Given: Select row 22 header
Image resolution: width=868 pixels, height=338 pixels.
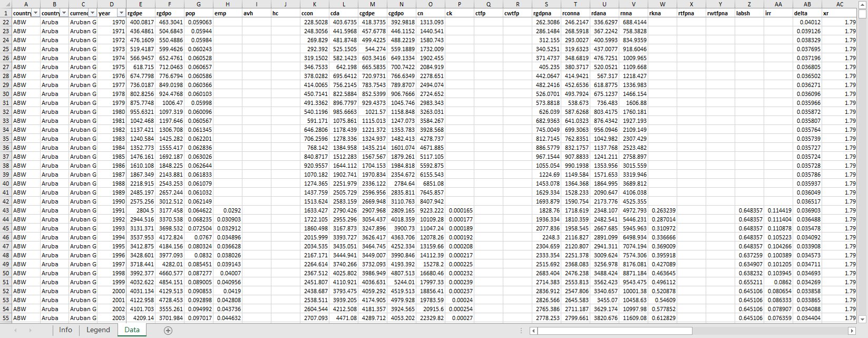Looking at the screenshot, I should [6, 22].
